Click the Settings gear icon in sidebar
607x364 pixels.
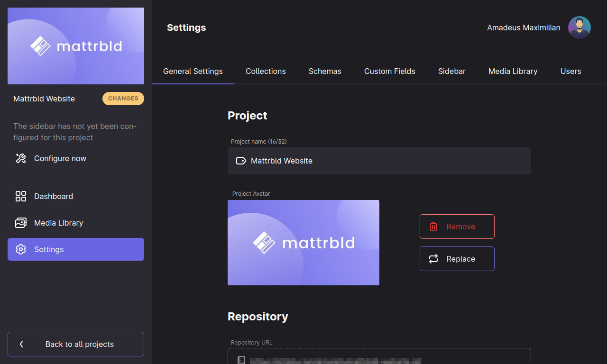[21, 249]
